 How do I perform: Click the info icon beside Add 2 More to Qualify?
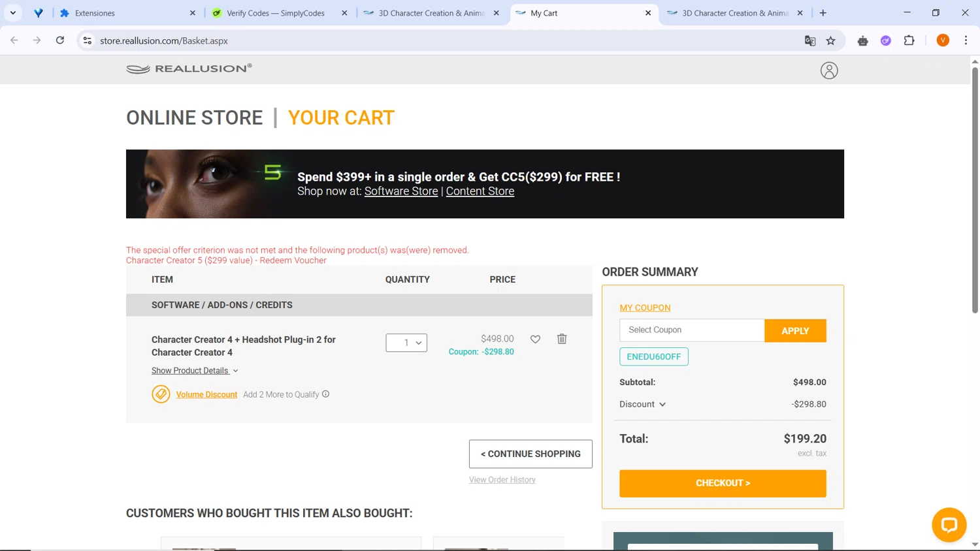tap(325, 394)
